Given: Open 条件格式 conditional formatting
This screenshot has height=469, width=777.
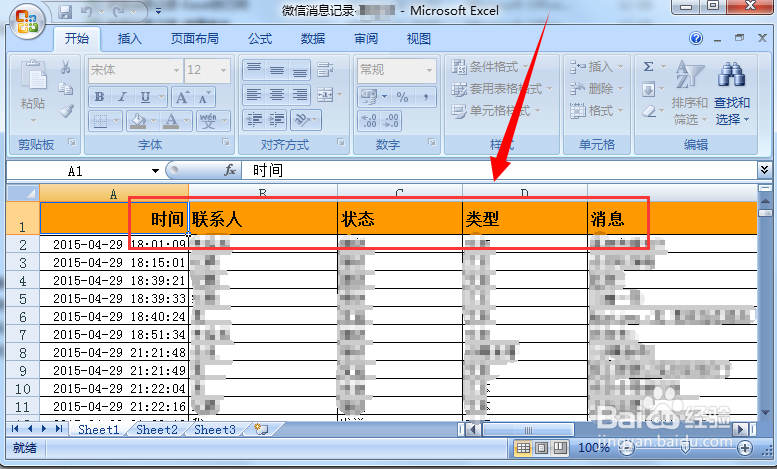Looking at the screenshot, I should click(488, 66).
